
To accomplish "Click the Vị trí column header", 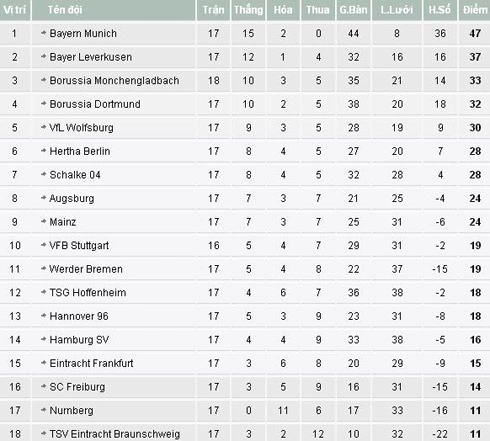I will pyautogui.click(x=15, y=10).
